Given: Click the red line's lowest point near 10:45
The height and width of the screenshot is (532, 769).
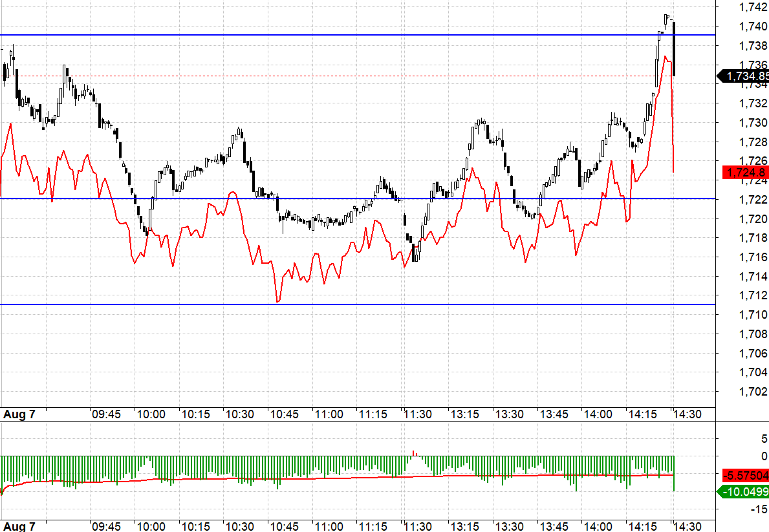Looking at the screenshot, I should tap(278, 301).
